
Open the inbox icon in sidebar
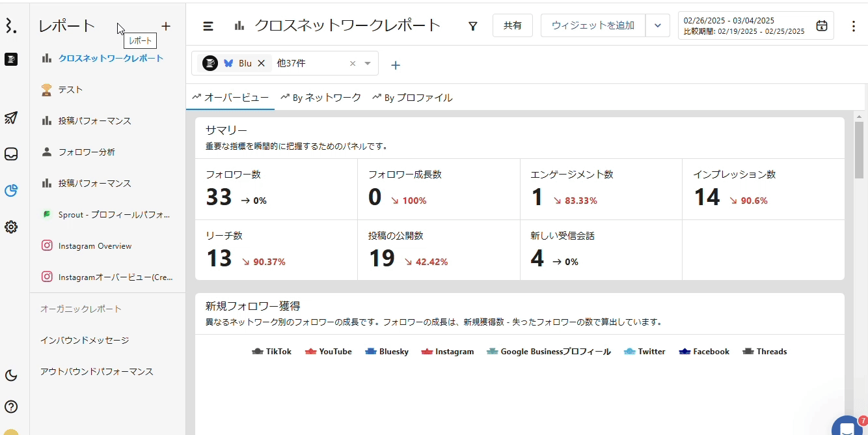coord(11,154)
